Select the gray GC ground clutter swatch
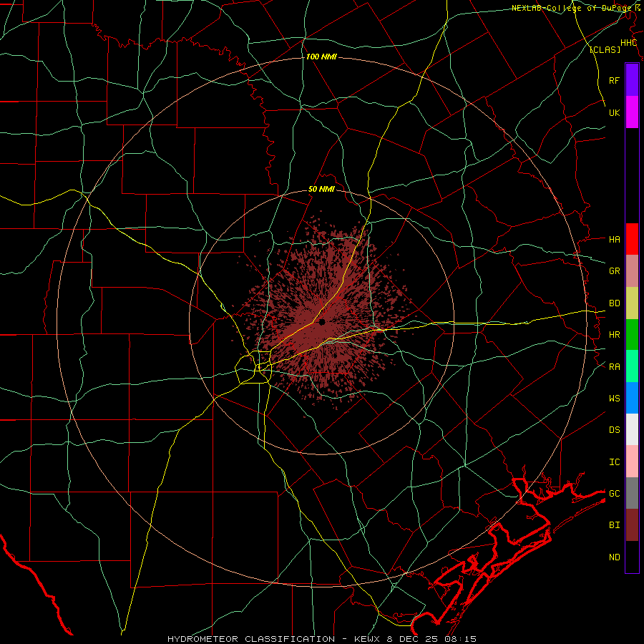This screenshot has height=644, width=644. 632,493
